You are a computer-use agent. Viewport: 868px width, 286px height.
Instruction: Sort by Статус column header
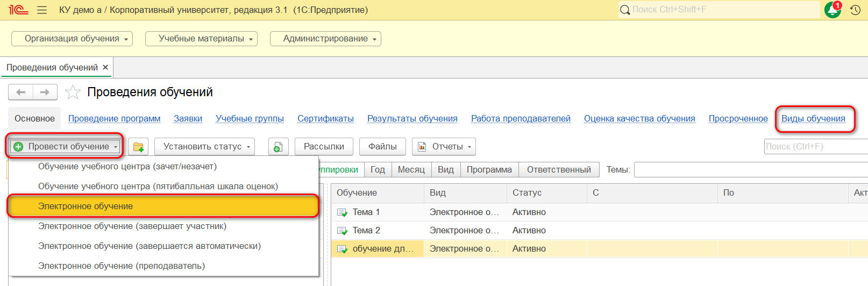[547, 193]
